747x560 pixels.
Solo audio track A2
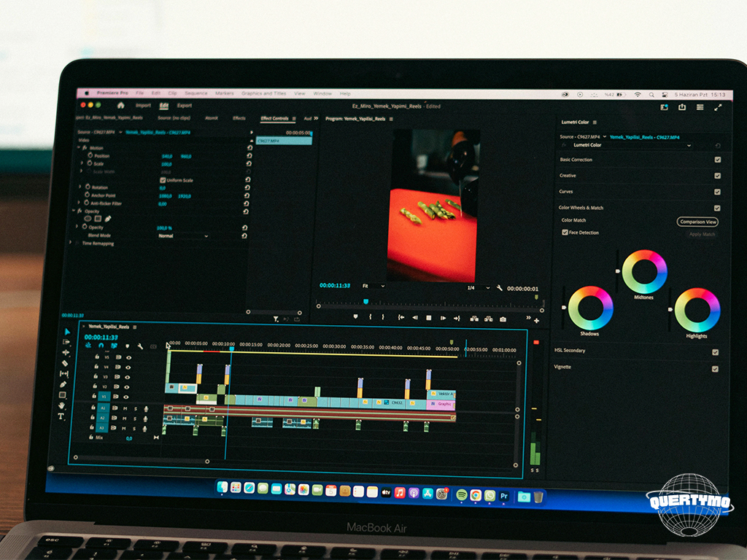135,419
